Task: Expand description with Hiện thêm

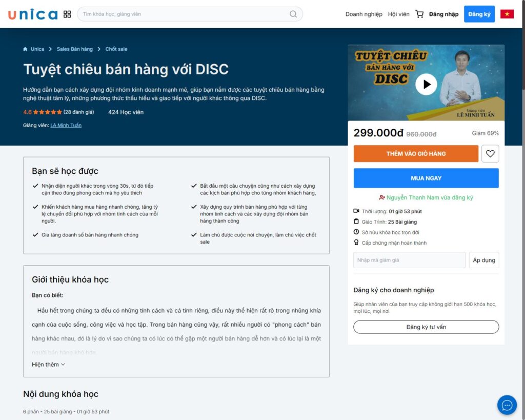Action: click(x=48, y=365)
